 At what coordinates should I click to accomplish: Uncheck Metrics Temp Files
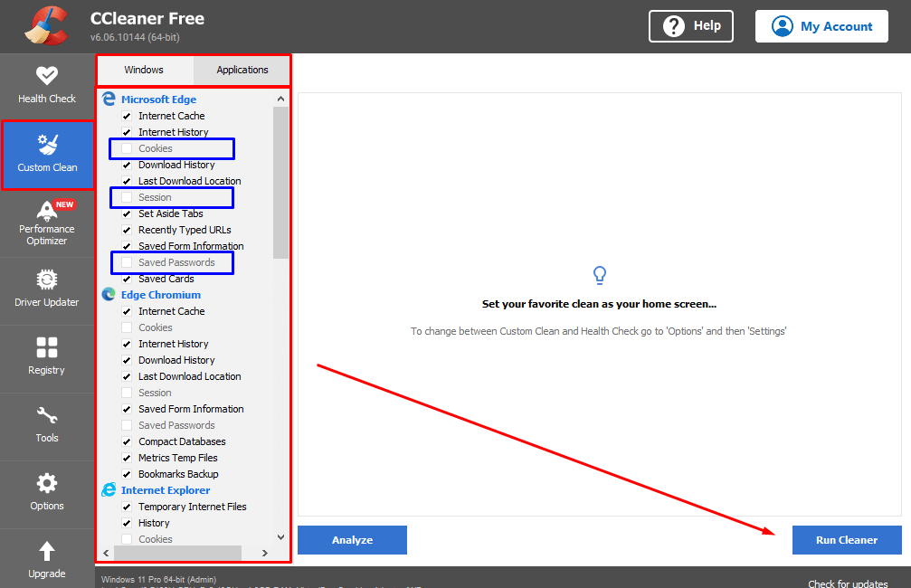(127, 457)
